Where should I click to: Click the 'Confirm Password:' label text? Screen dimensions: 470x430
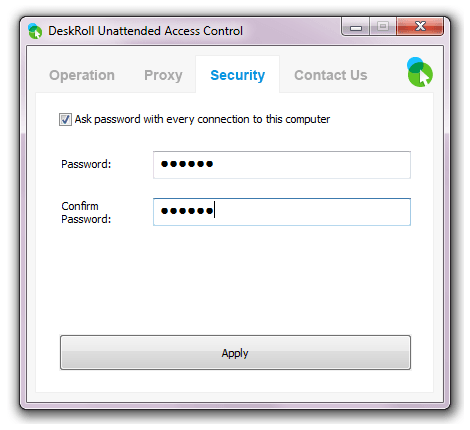[86, 212]
